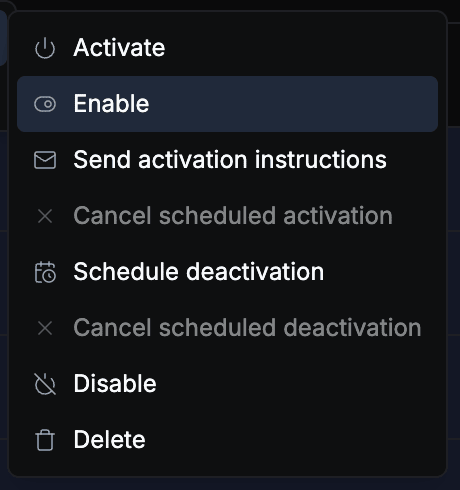Click the blank space right of the Activate label
The width and height of the screenshot is (460, 490).
pyautogui.click(x=302, y=48)
